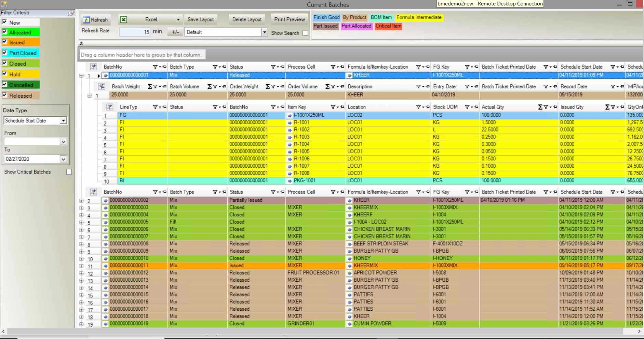Click the Critical Item legend color swatch
The image size is (644, 339).
388,26
